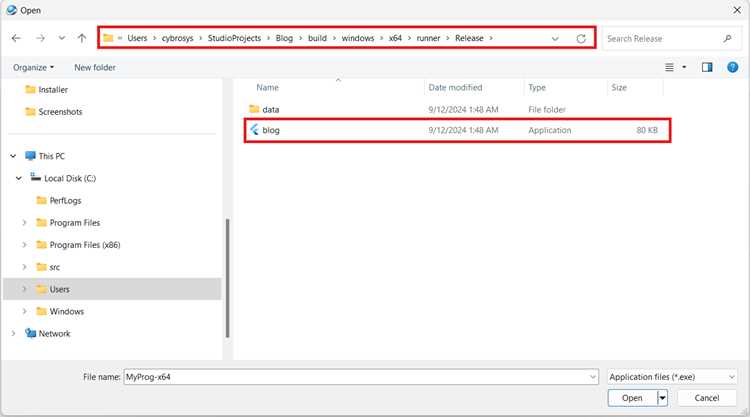Viewport: 750px width, 417px height.
Task: Jump to Users in the address path
Action: click(137, 38)
